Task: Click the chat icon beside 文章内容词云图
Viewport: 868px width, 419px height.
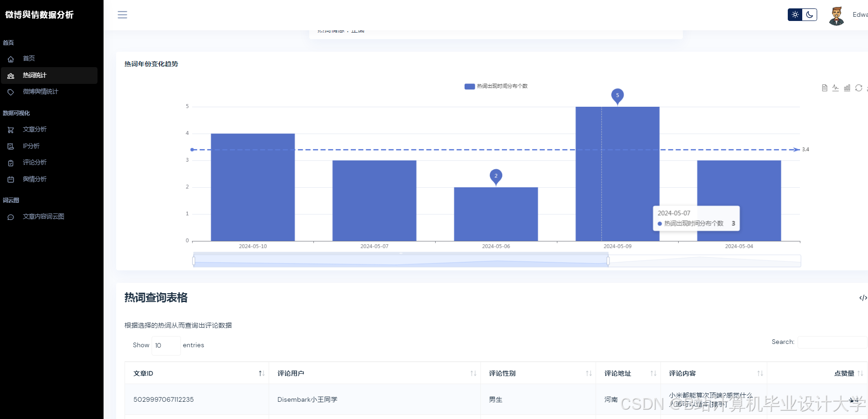Action: point(11,217)
